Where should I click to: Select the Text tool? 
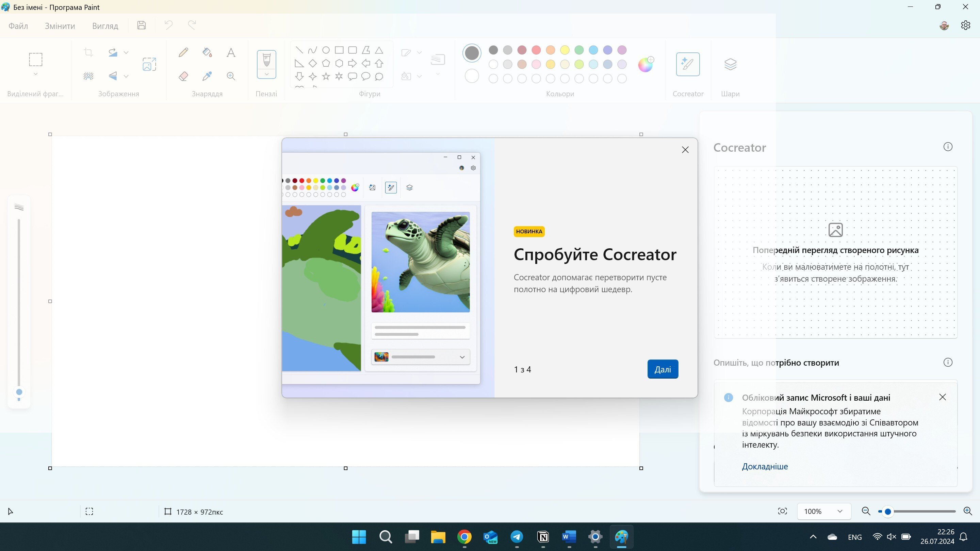pyautogui.click(x=231, y=52)
